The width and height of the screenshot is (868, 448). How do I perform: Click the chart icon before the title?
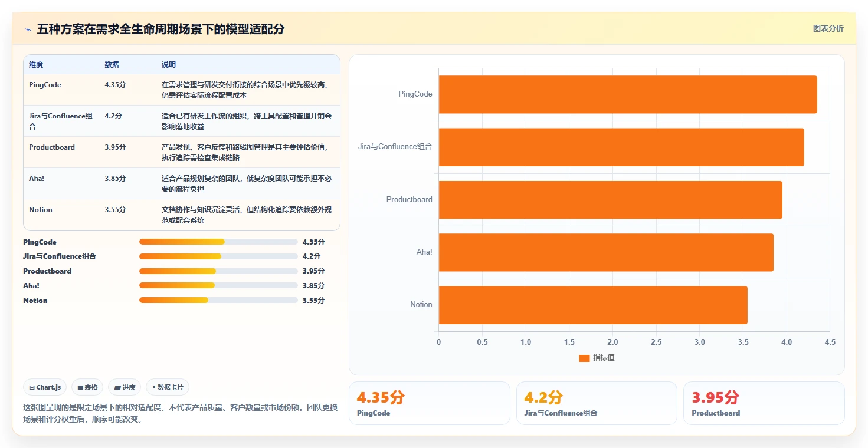click(28, 29)
